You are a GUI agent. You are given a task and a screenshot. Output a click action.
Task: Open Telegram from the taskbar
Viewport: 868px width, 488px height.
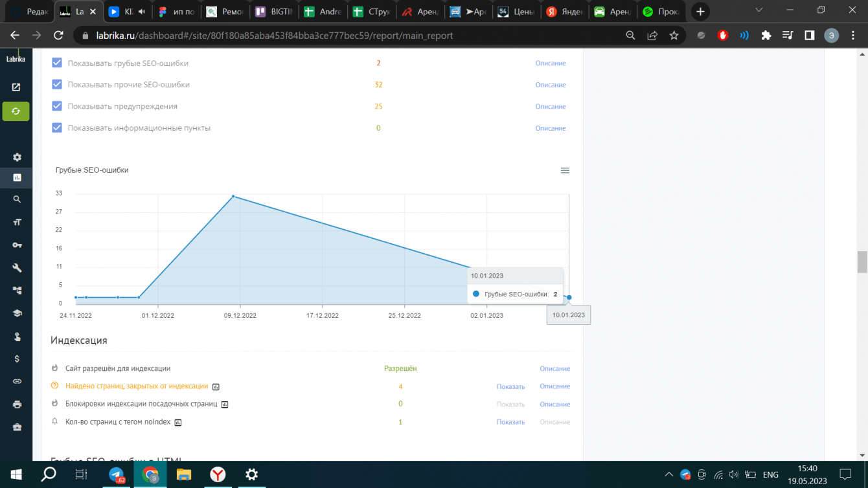pos(117,474)
